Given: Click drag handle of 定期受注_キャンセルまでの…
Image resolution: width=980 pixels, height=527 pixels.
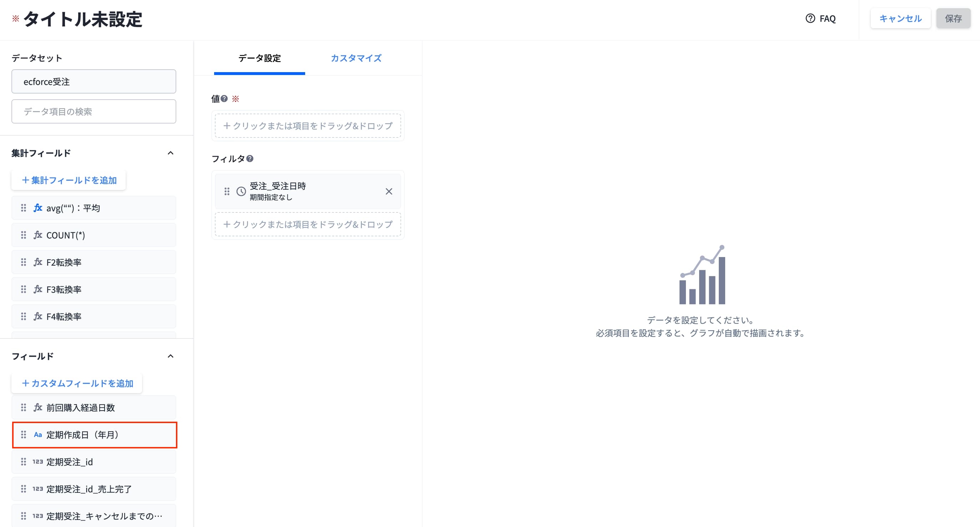Looking at the screenshot, I should click(24, 516).
